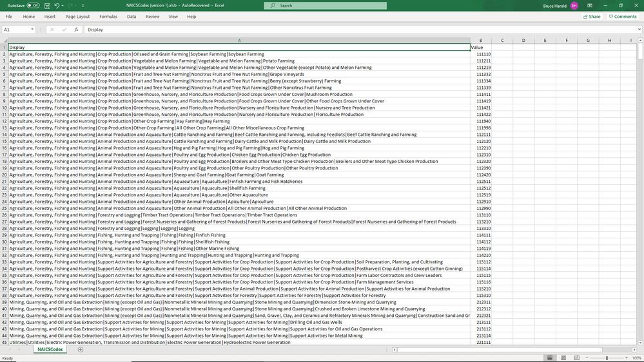Viewport: 644px width, 362px height.
Task: Click the Goat Farming row cell
Action: click(239, 175)
